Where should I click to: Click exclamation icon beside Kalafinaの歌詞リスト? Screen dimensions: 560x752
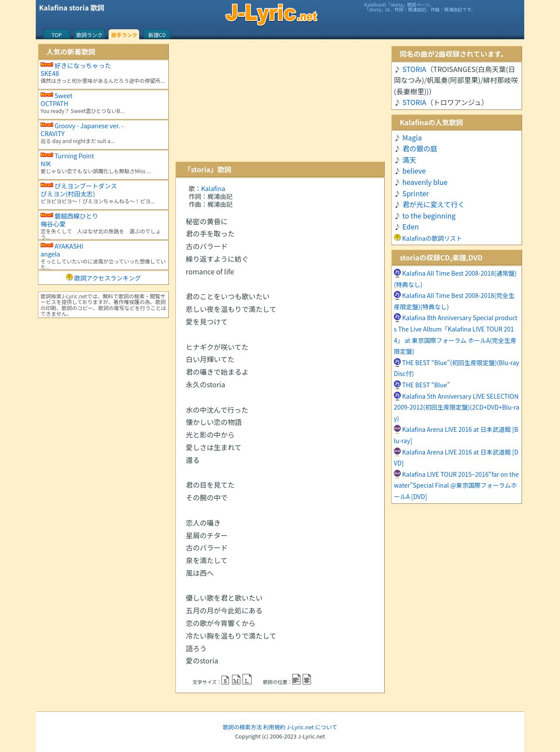click(x=397, y=237)
